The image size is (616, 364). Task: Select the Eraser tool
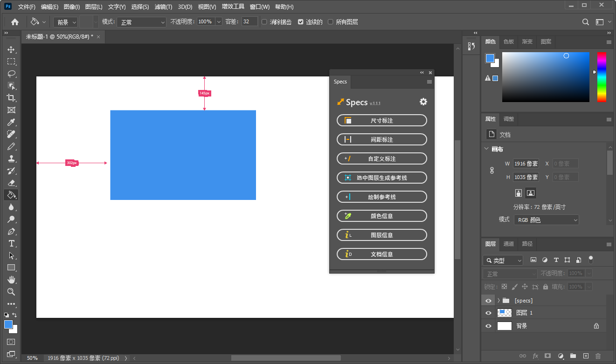(x=11, y=183)
